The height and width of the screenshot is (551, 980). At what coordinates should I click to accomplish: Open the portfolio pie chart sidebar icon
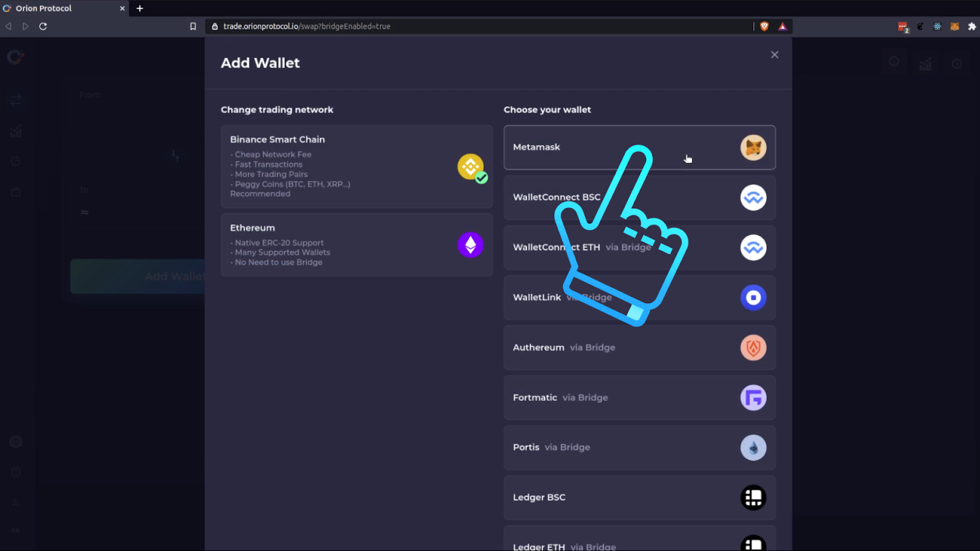[16, 162]
